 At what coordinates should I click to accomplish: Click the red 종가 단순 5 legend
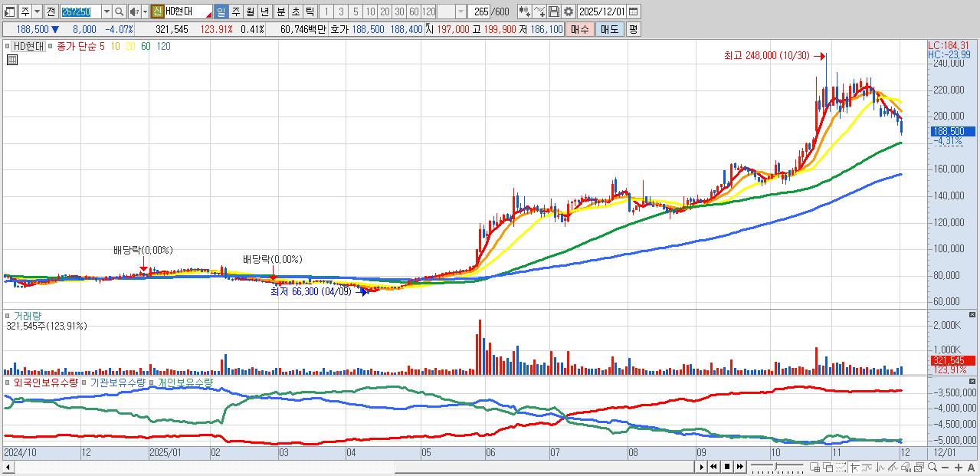(x=81, y=46)
